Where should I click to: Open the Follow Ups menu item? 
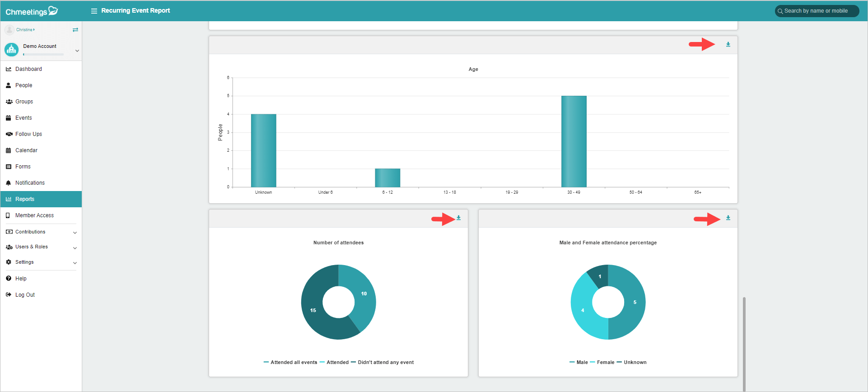pyautogui.click(x=41, y=134)
